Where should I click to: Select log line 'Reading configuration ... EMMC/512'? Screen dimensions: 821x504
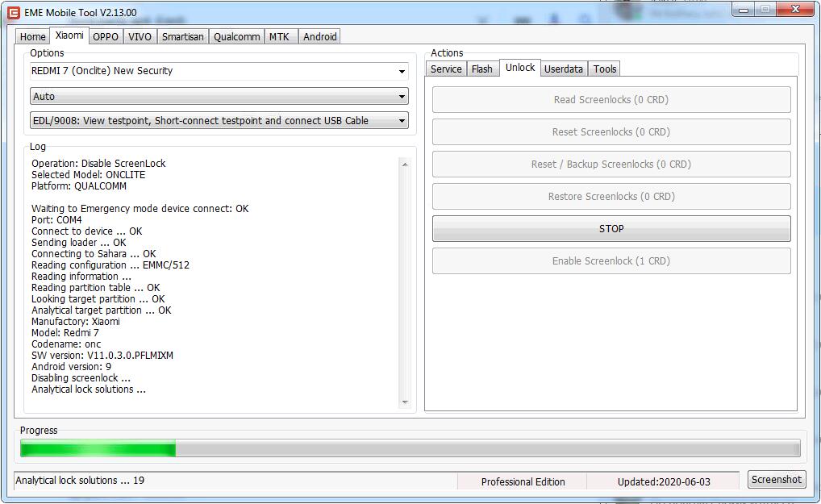(110, 265)
